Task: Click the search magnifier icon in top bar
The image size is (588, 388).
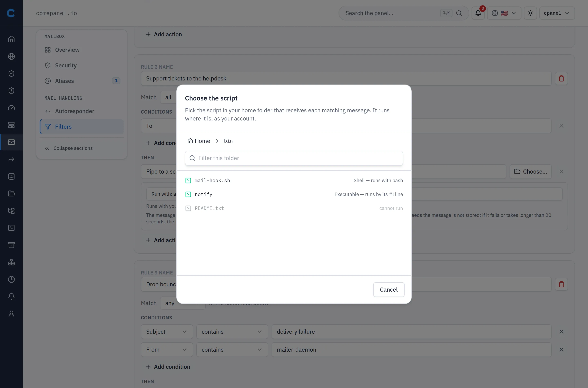Action: click(x=459, y=13)
